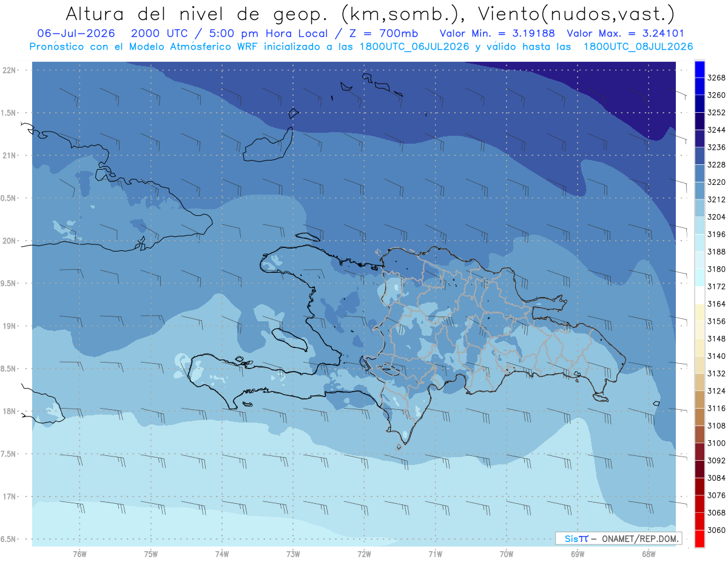Click the '75W' longitude axis label
The width and height of the screenshot is (728, 562).
(151, 554)
